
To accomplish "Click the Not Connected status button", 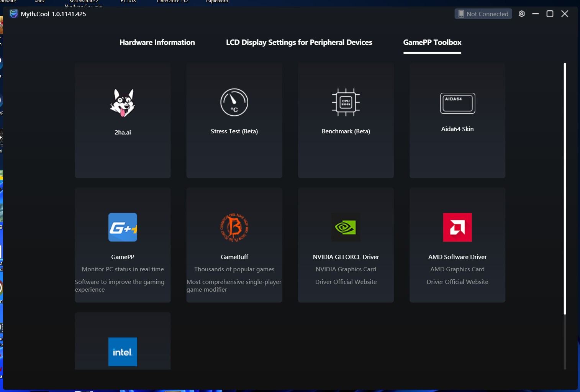I will tap(483, 14).
